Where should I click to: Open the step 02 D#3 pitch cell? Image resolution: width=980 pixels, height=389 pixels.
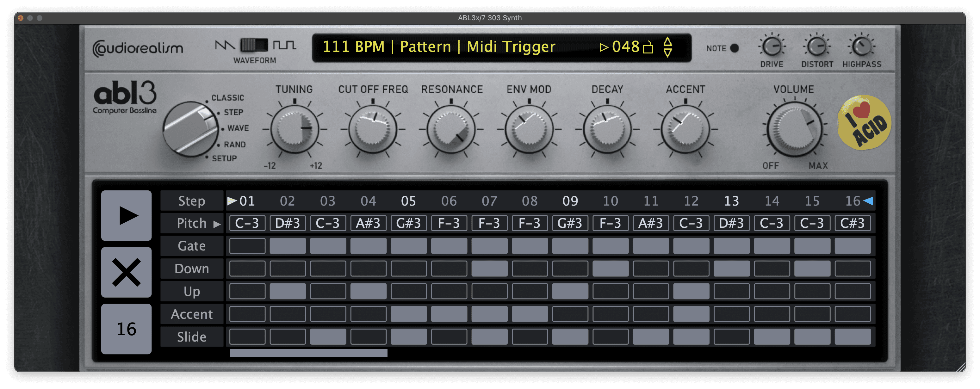(x=288, y=223)
